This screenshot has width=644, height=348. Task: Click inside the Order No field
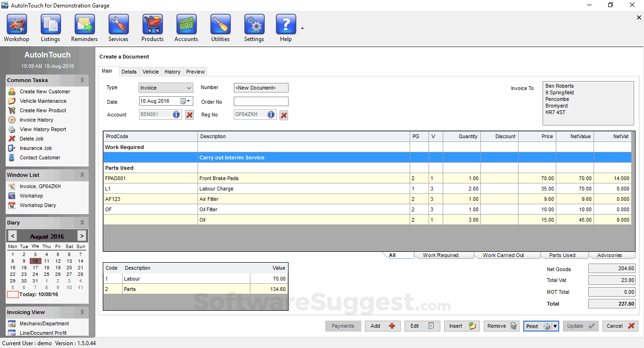pyautogui.click(x=261, y=101)
